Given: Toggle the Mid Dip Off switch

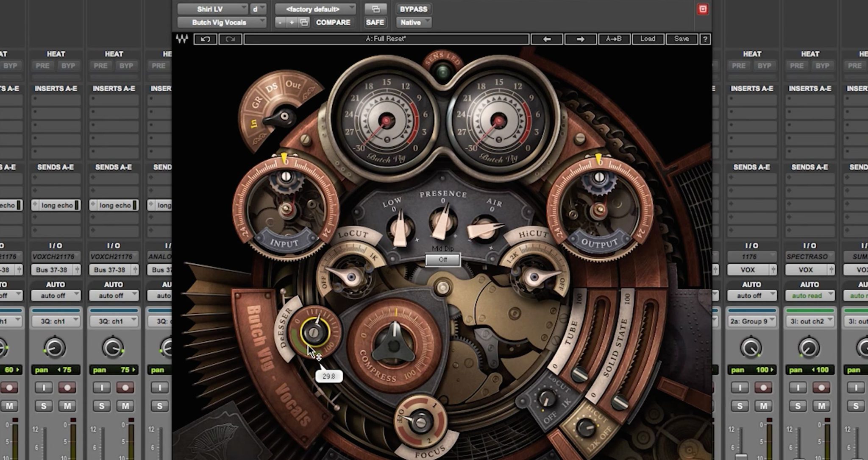Looking at the screenshot, I should click(x=443, y=259).
